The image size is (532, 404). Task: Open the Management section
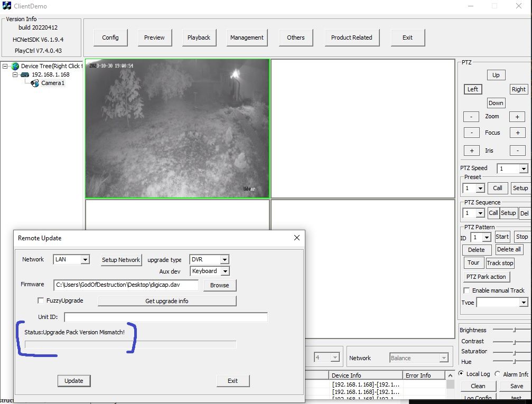247,37
